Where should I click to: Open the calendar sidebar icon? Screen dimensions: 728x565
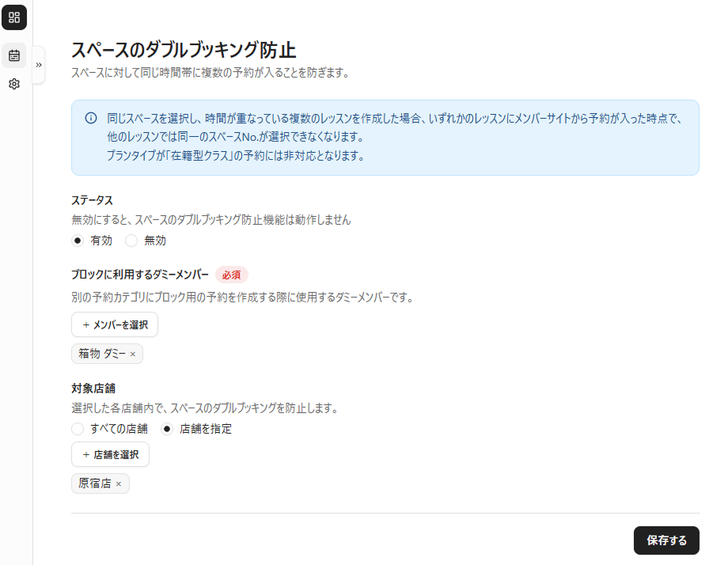(x=14, y=55)
